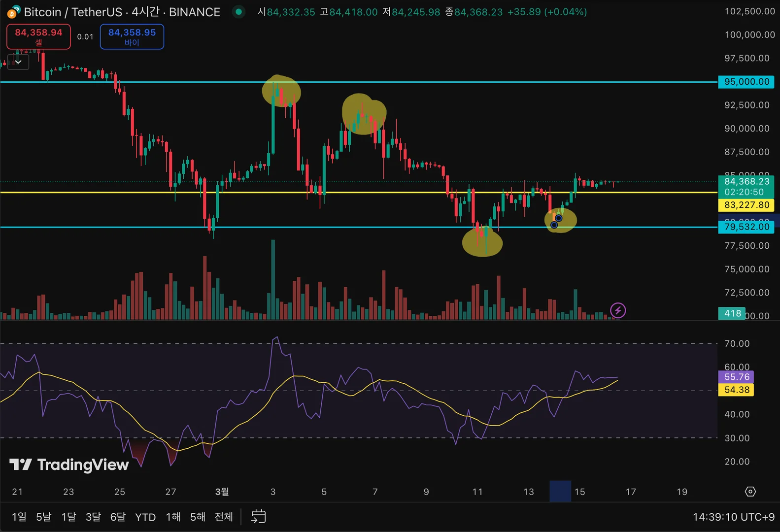Select the 6달 time range

pyautogui.click(x=118, y=517)
